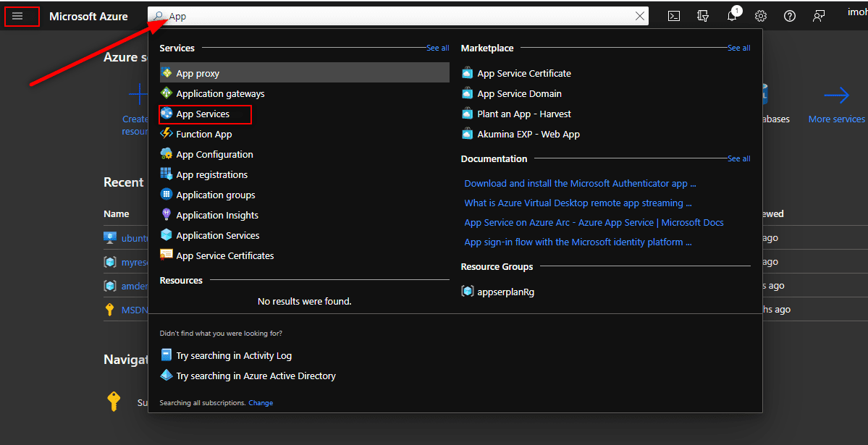See all Documentation results
This screenshot has width=868, height=445.
738,159
